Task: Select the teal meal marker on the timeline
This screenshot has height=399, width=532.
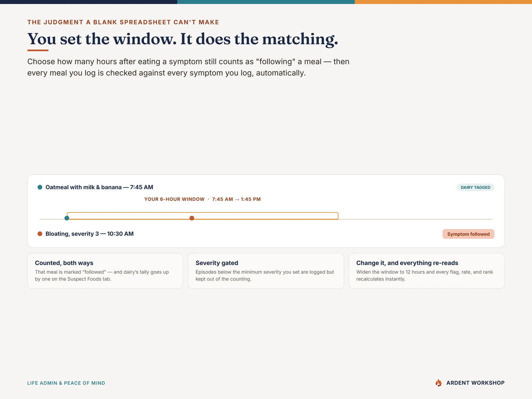Action: 67,218
